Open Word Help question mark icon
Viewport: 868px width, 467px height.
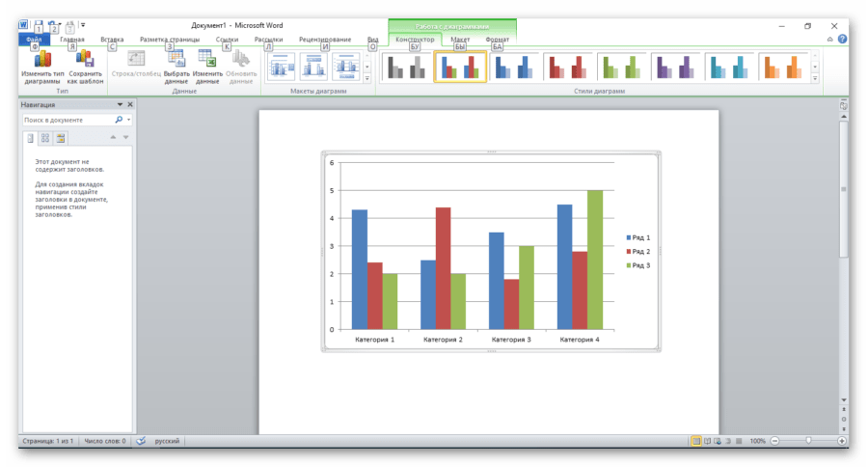(842, 40)
